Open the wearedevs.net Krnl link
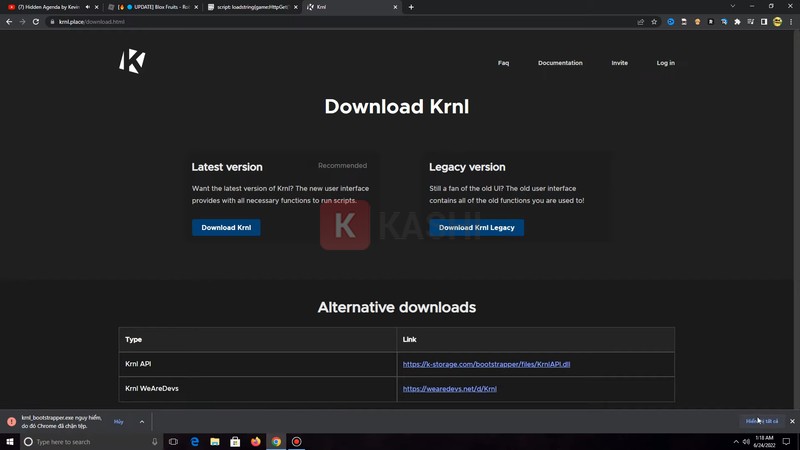This screenshot has width=800, height=450. click(x=449, y=389)
